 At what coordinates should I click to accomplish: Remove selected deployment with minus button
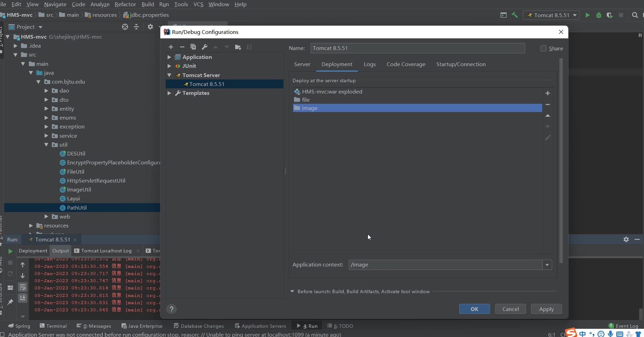[547, 104]
